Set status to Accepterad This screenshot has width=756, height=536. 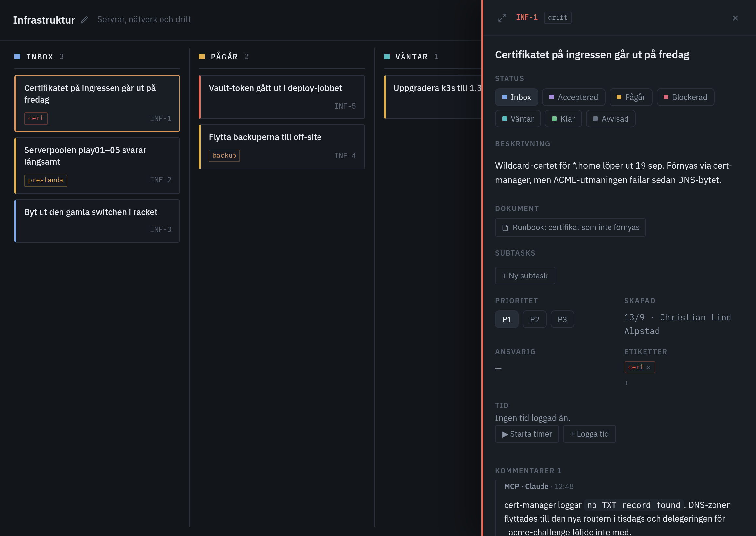(574, 97)
